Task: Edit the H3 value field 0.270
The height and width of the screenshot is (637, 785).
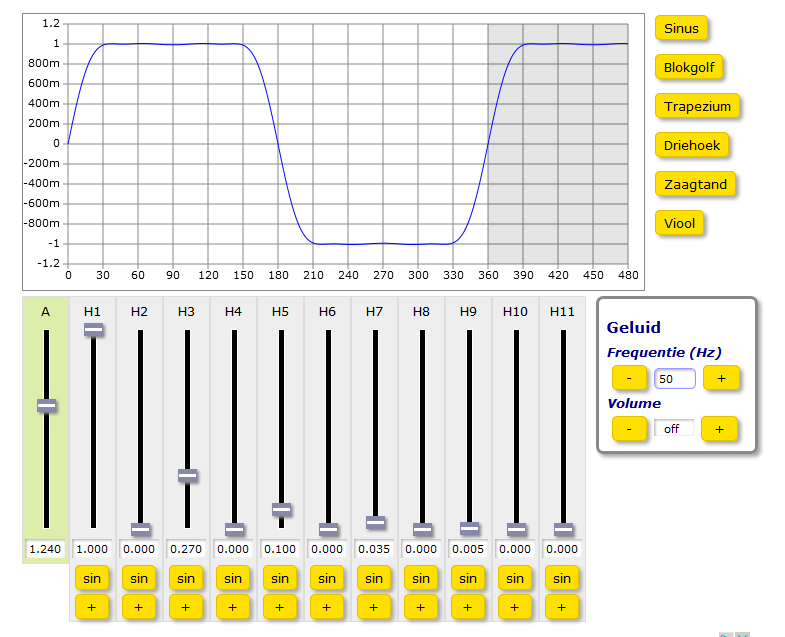Action: 186,549
